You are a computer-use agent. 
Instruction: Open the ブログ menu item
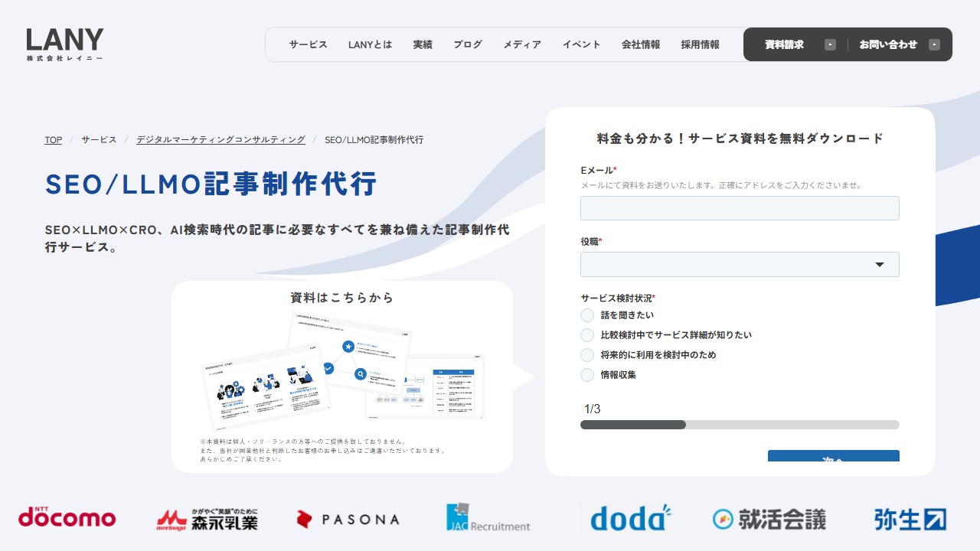coord(468,44)
